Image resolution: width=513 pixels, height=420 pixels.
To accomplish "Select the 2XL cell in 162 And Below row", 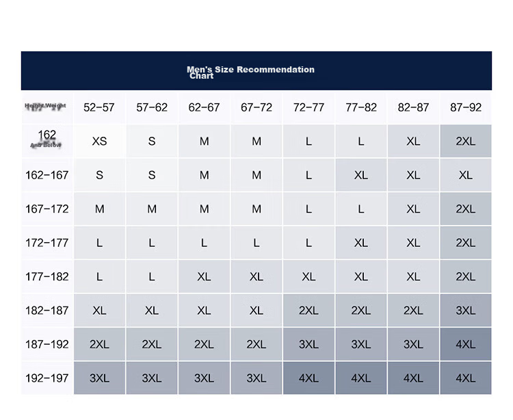I will pos(466,142).
